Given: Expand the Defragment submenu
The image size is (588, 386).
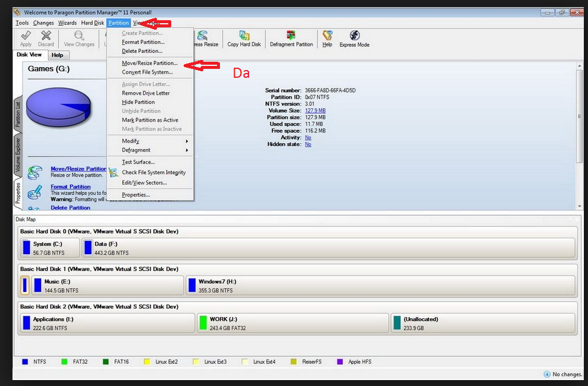Looking at the screenshot, I should pos(150,150).
